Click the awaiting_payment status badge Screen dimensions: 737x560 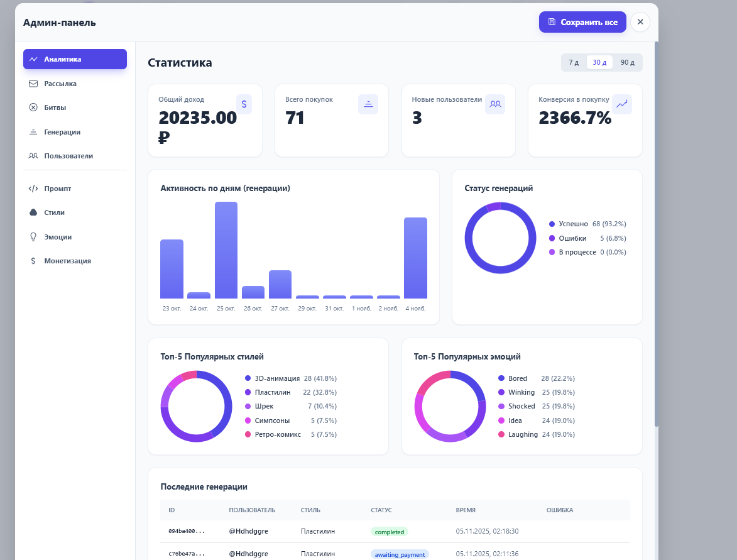[400, 554]
